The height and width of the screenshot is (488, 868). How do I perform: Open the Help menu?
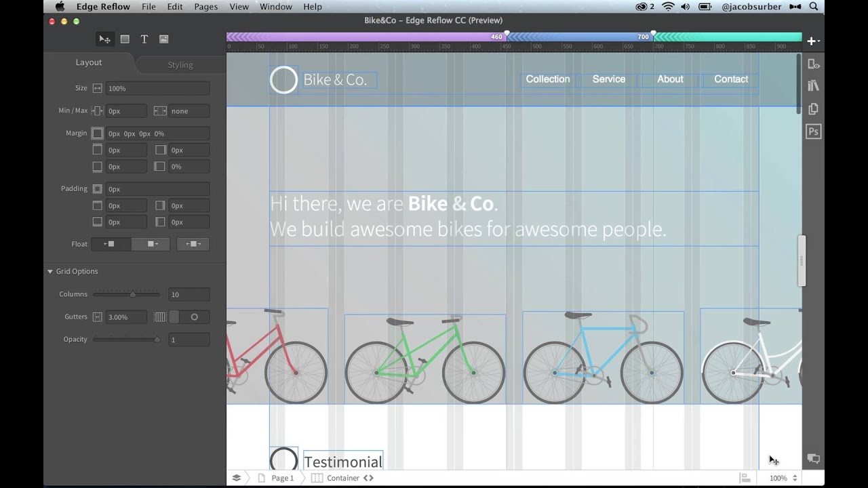point(313,7)
